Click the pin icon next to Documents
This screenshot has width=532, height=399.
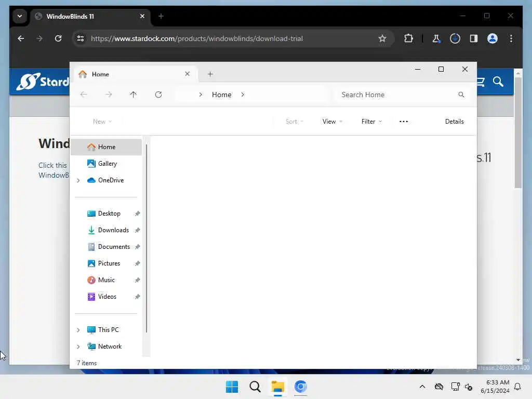137,247
